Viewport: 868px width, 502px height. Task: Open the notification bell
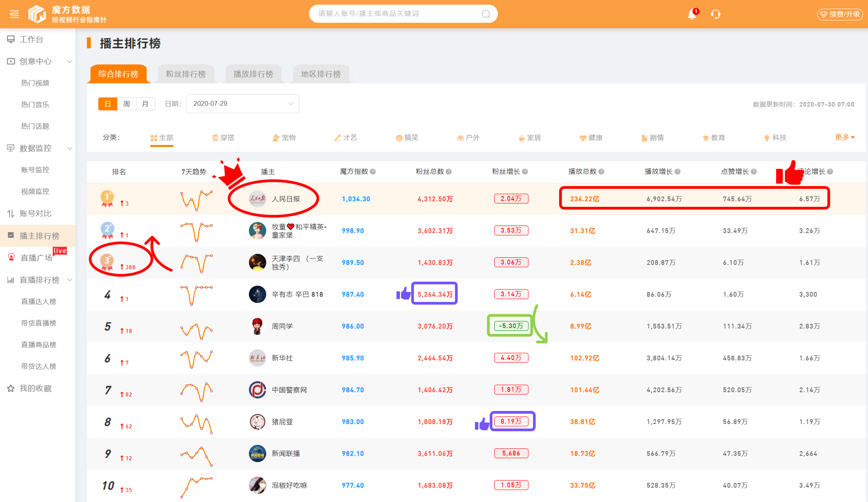coord(692,14)
